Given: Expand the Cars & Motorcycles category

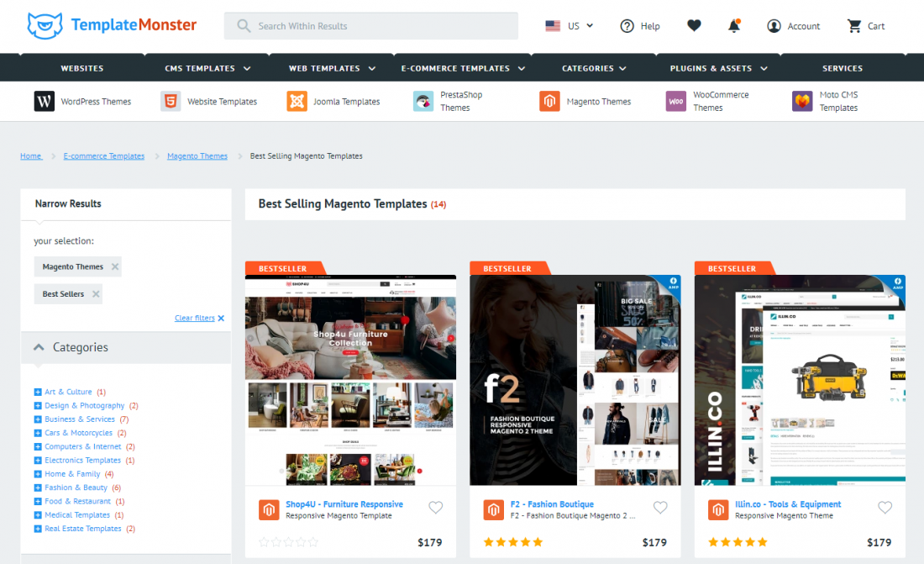Looking at the screenshot, I should coord(38,433).
